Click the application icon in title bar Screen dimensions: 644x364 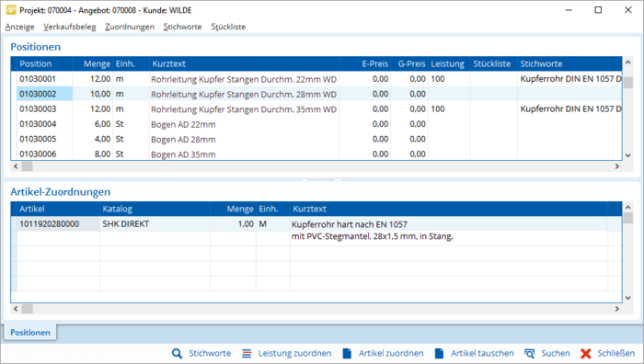click(x=11, y=10)
